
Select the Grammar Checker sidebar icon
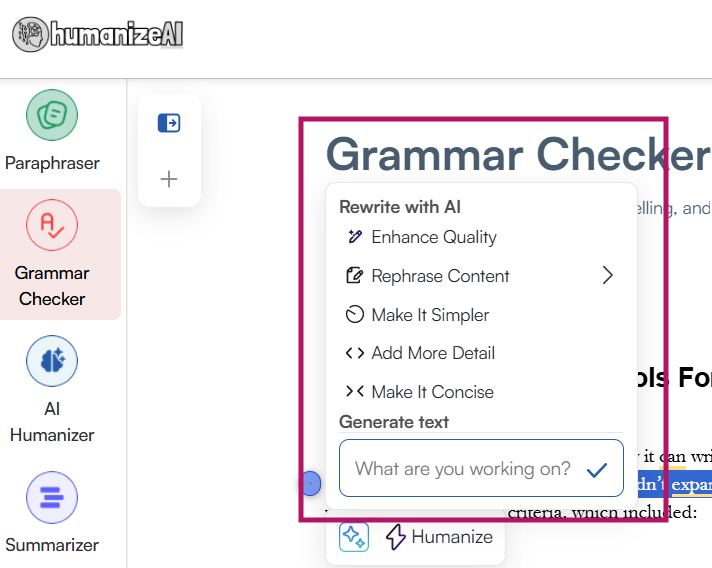(x=52, y=225)
